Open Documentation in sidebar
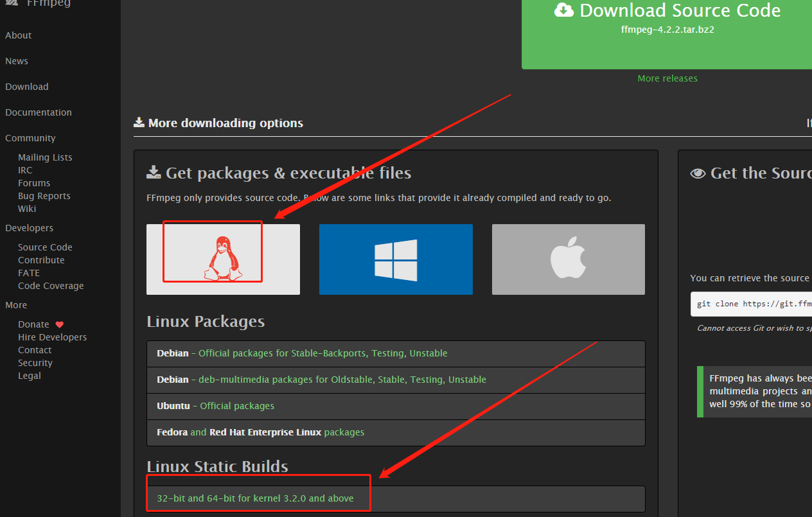 (39, 112)
